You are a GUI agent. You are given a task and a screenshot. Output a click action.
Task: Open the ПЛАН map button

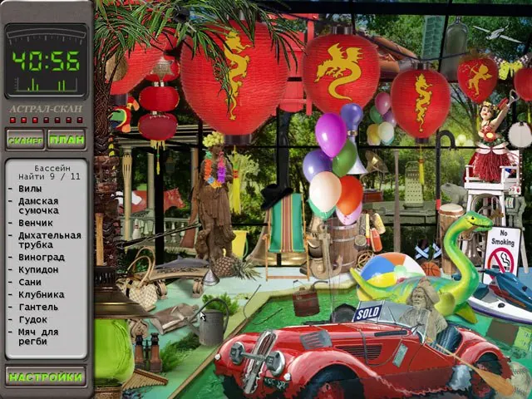tap(66, 140)
